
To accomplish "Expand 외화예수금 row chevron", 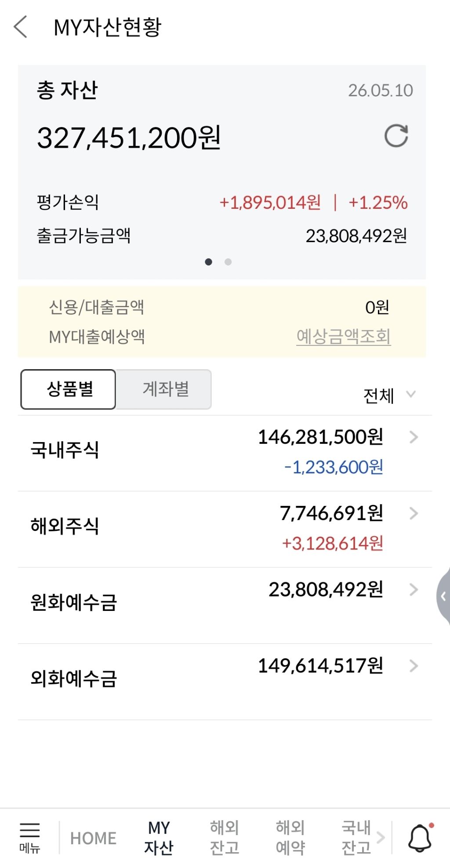I will point(414,666).
